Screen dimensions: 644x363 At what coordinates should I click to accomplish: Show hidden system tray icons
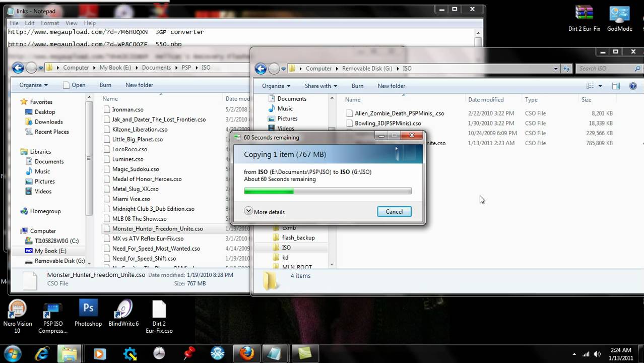(574, 354)
